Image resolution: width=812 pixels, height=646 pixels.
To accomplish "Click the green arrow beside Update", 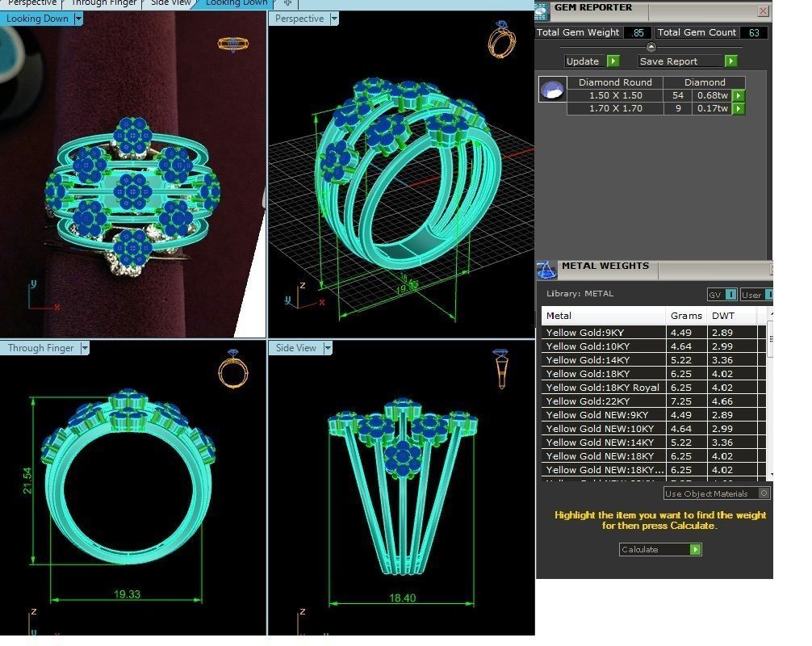I will (x=613, y=61).
